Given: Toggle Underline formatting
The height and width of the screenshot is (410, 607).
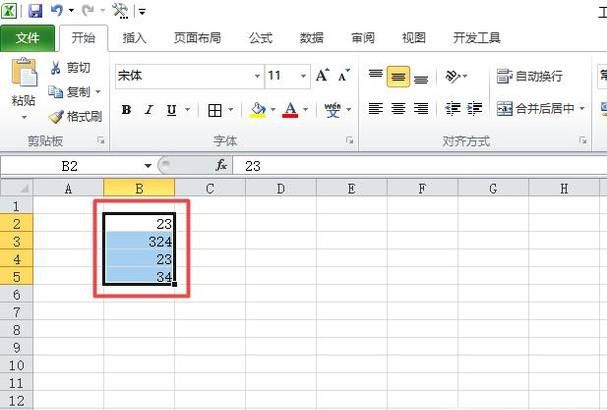Looking at the screenshot, I should [x=171, y=110].
